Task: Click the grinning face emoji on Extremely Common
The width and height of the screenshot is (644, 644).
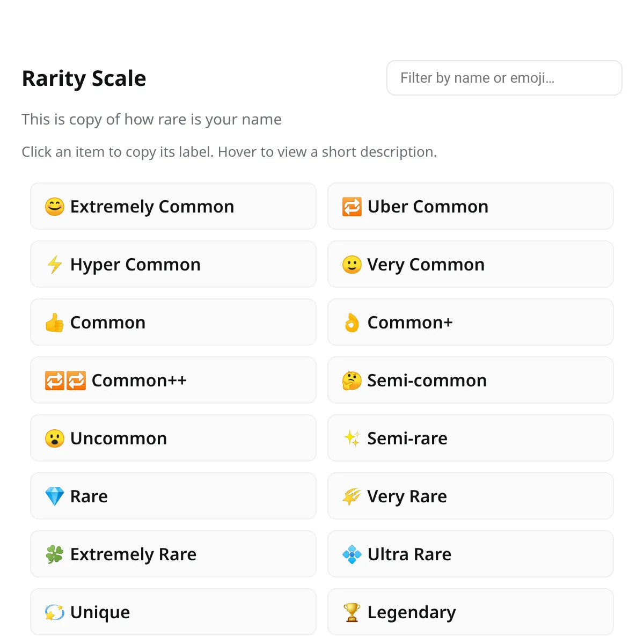Action: tap(54, 206)
